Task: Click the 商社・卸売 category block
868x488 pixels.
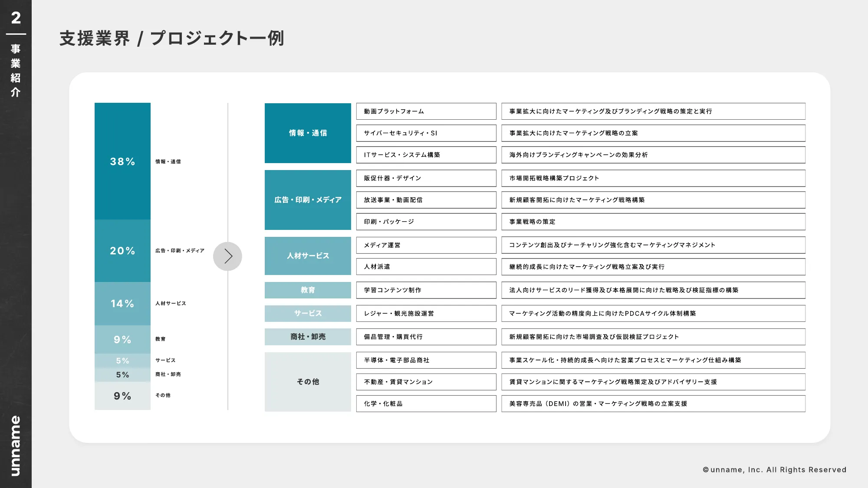Action: click(308, 337)
